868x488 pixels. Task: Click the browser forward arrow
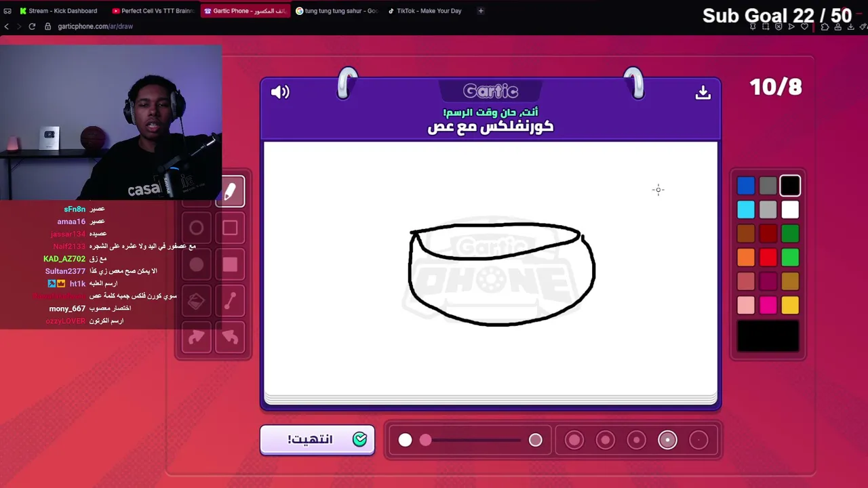point(19,26)
